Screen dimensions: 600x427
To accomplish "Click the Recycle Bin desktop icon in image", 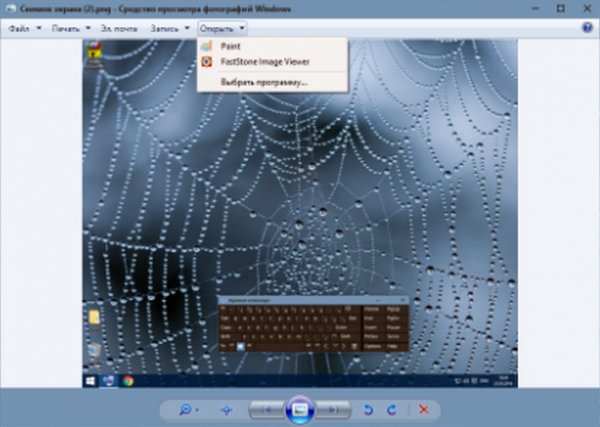I will click(x=95, y=352).
